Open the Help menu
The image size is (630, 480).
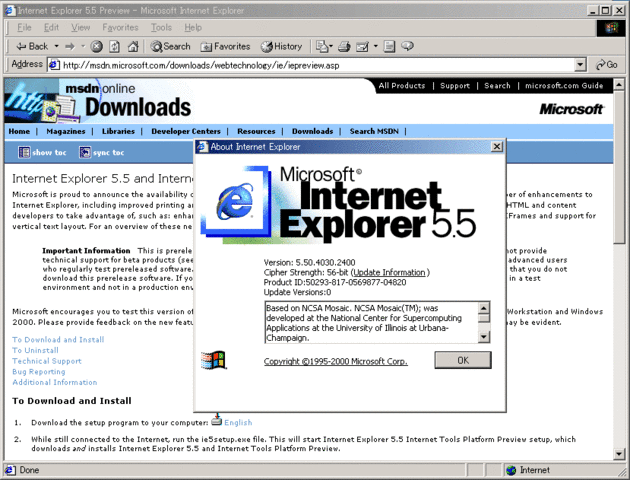(193, 27)
